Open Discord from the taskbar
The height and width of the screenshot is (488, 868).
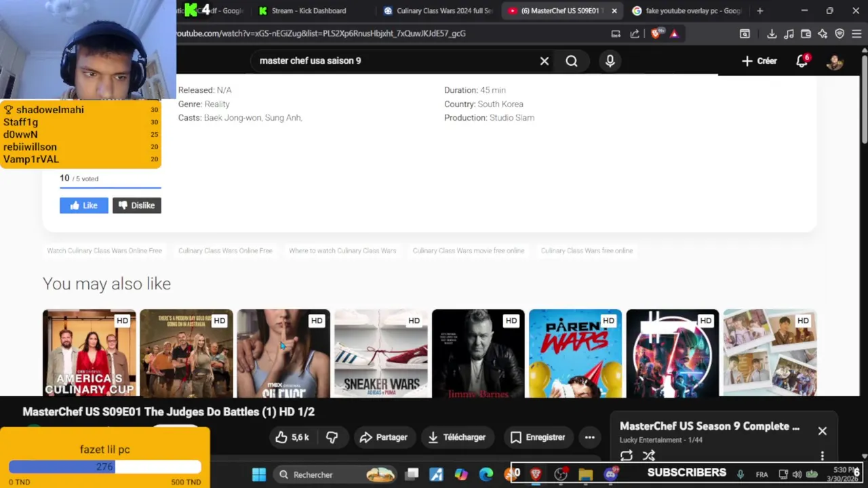610,474
